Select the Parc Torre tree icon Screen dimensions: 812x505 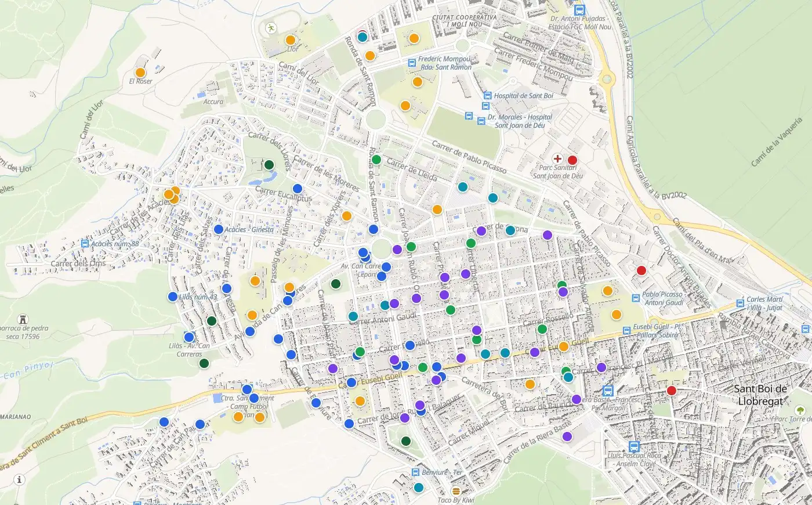800,410
